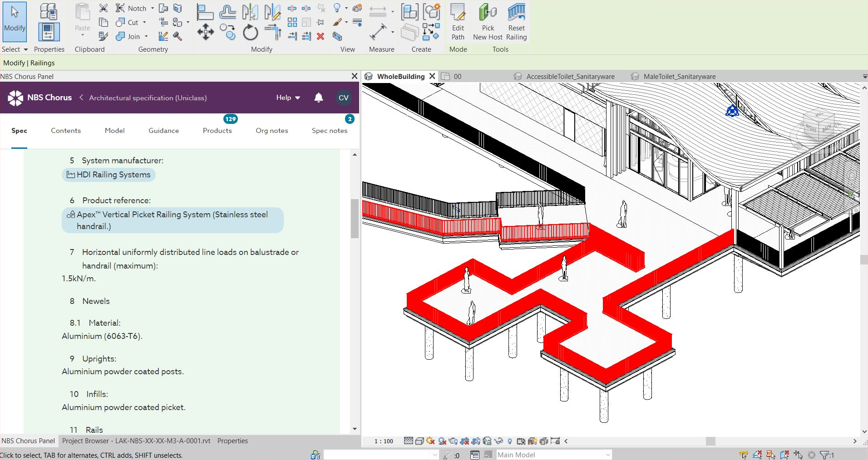
Task: Toggle Sun Path on the view control bar
Action: [429, 440]
